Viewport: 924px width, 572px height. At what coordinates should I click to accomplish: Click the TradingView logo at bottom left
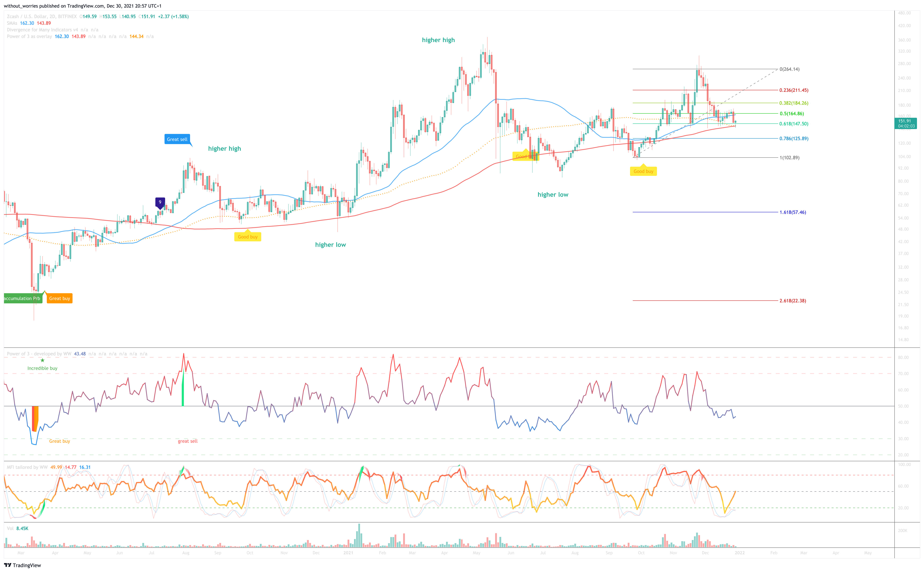22,565
